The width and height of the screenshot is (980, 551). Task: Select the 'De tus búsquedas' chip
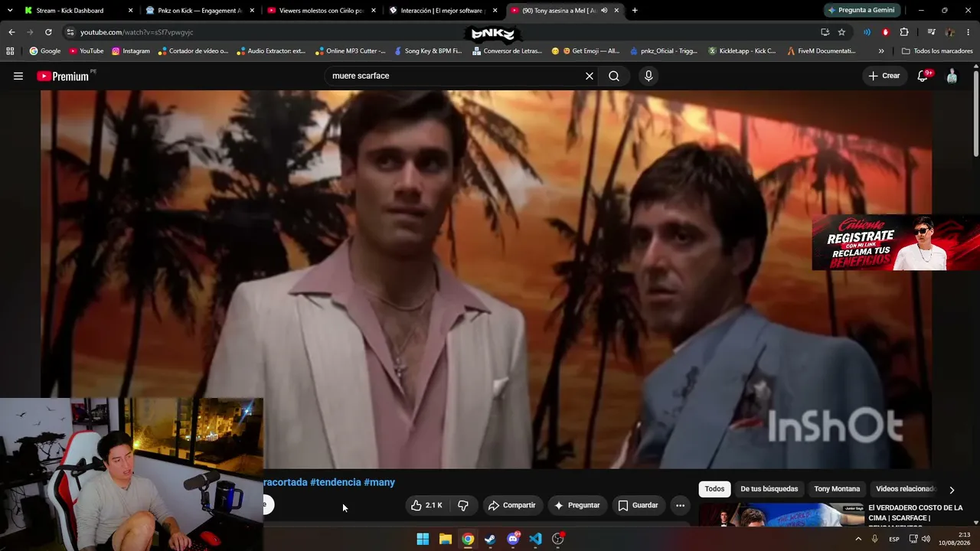coord(769,489)
